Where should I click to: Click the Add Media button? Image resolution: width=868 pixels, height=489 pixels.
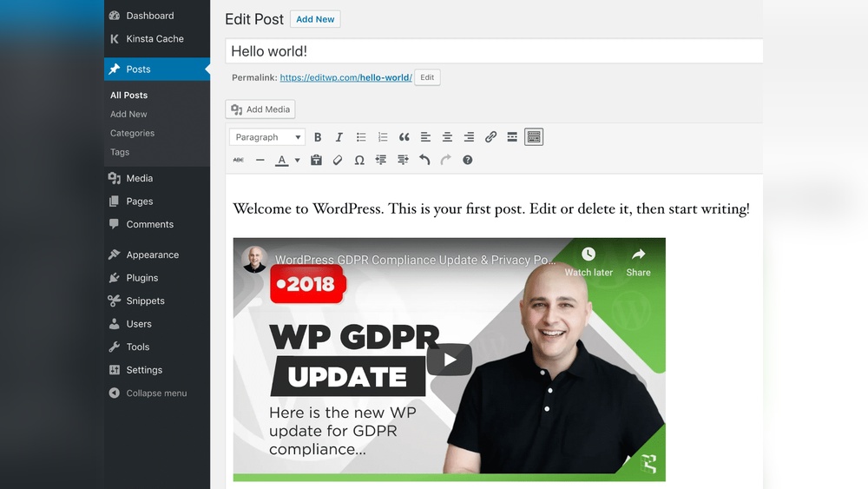pyautogui.click(x=260, y=109)
